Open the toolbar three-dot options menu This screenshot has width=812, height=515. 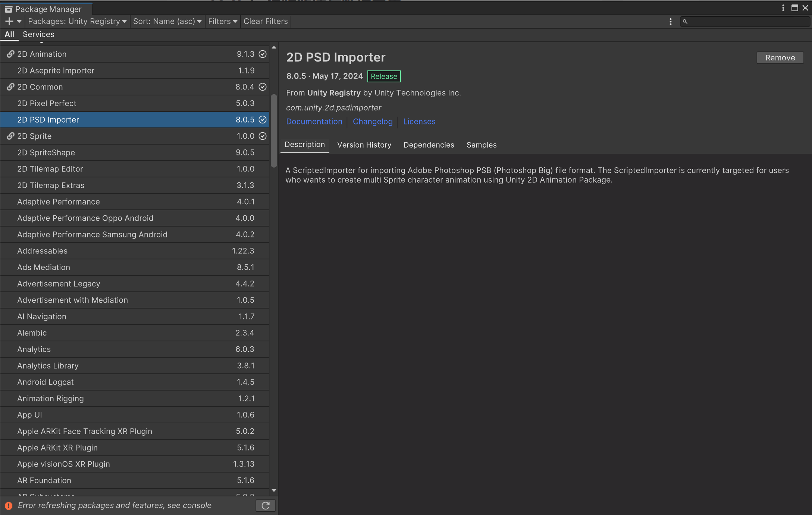coord(670,22)
